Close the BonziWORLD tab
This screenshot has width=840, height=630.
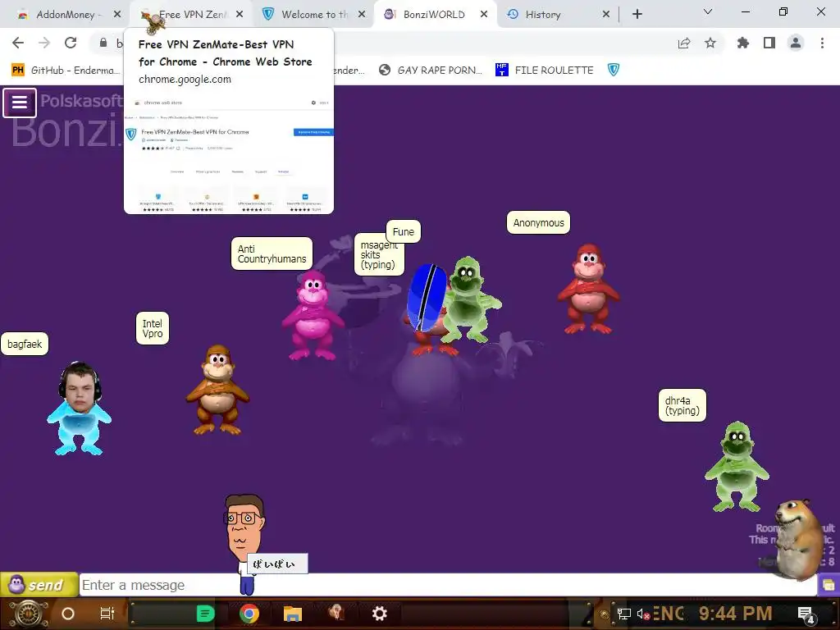tap(484, 15)
